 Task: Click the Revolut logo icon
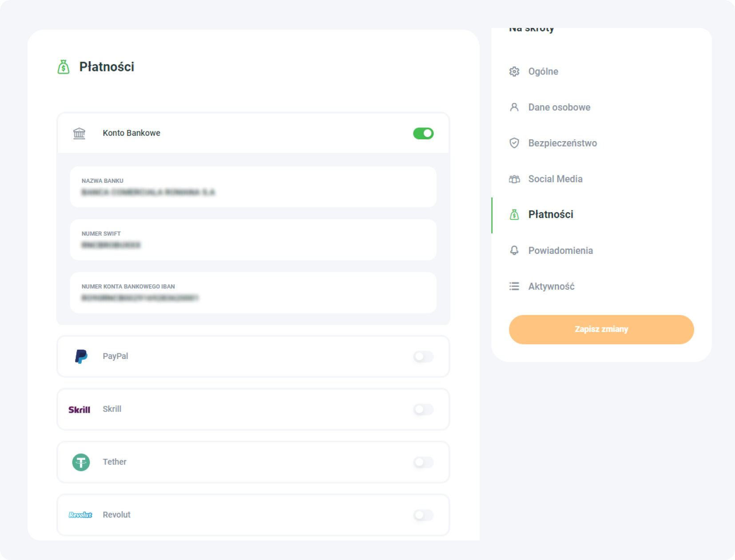[80, 515]
